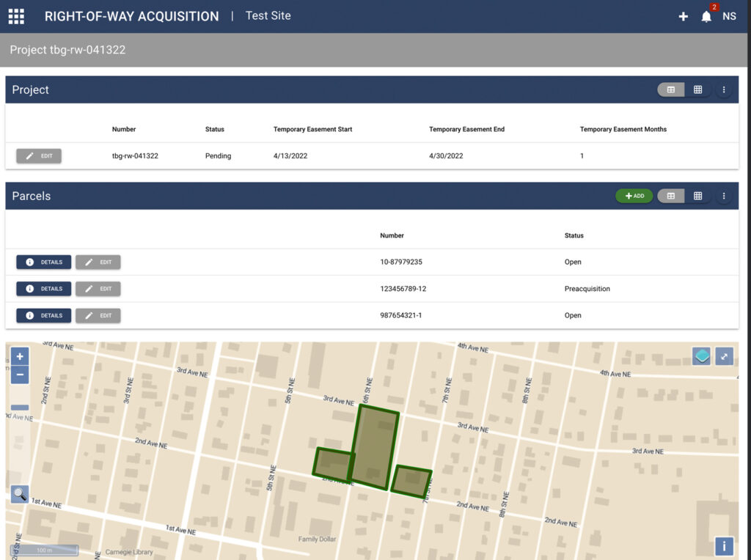This screenshot has height=560, width=751.
Task: Zoom in using the map plus button
Action: [x=20, y=356]
